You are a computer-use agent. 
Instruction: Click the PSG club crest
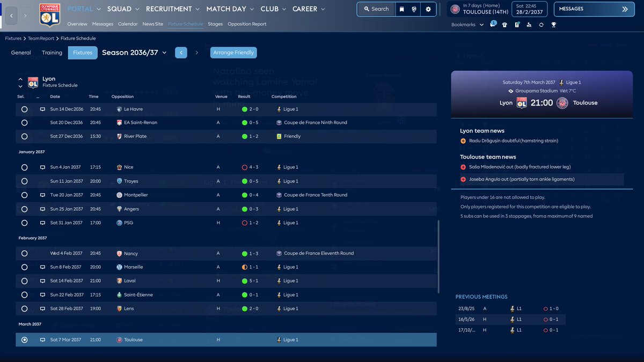pyautogui.click(x=119, y=223)
